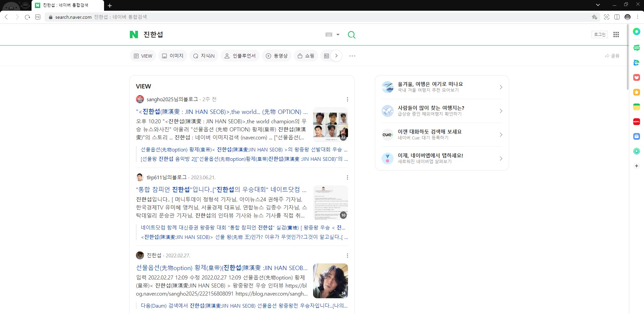This screenshot has height=314, width=644.
Task: Reload the page with refresh icon
Action: (x=28, y=17)
